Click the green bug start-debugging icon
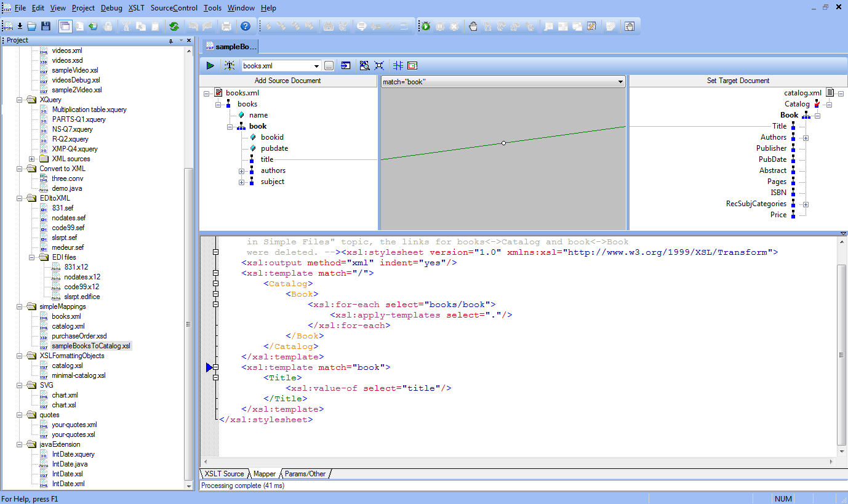The height and width of the screenshot is (504, 848). coord(425,26)
